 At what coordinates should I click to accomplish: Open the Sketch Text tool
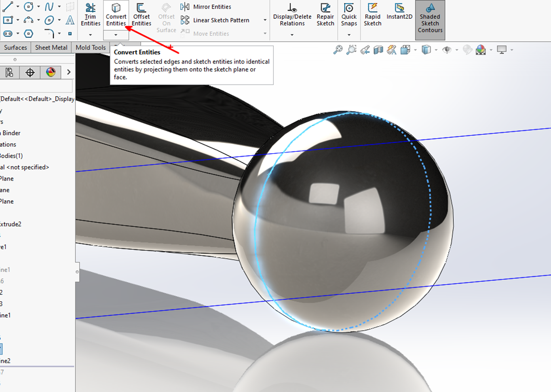[70, 20]
